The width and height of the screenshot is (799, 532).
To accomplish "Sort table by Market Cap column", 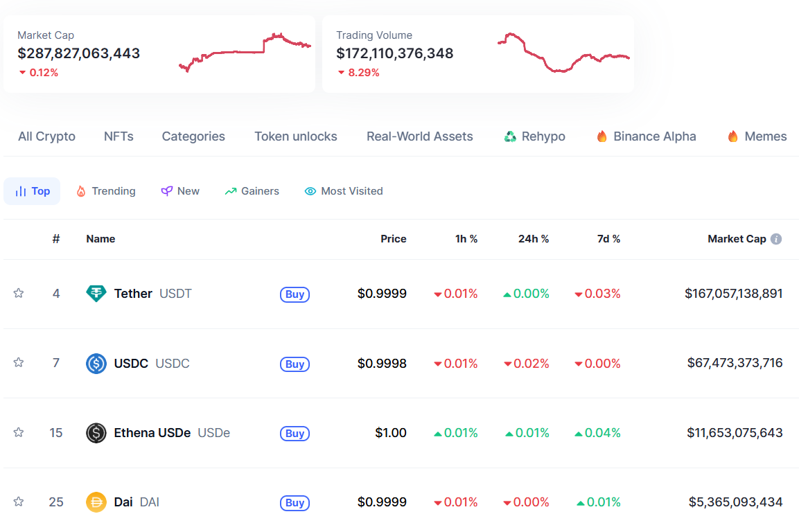I will click(x=737, y=239).
